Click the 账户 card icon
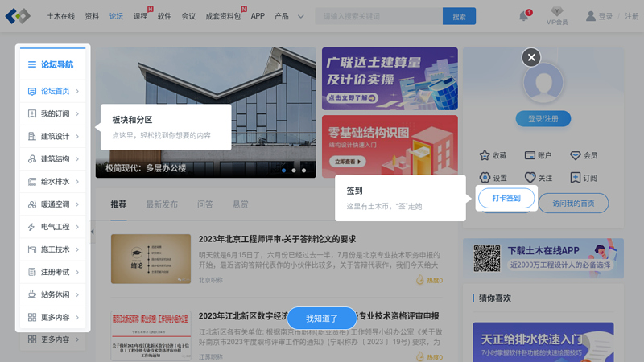The width and height of the screenshot is (644, 362). pyautogui.click(x=530, y=155)
